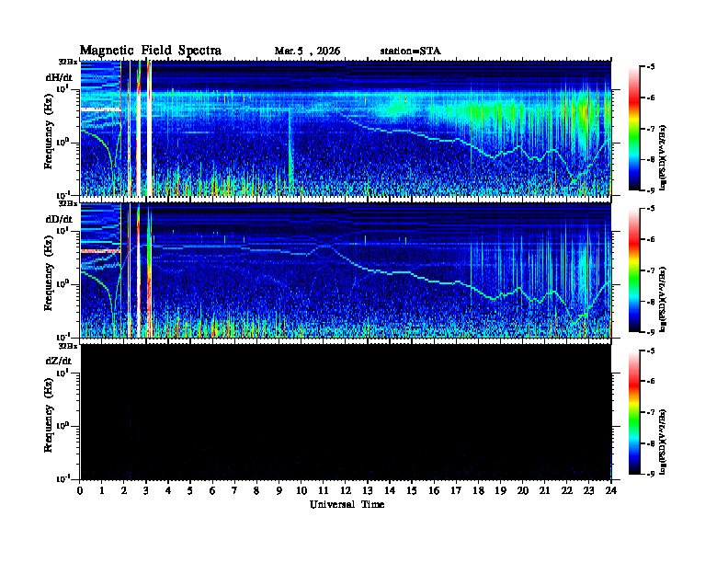728x563 pixels.
Task: Click the "Universal Time" axis label
Action: point(347,504)
